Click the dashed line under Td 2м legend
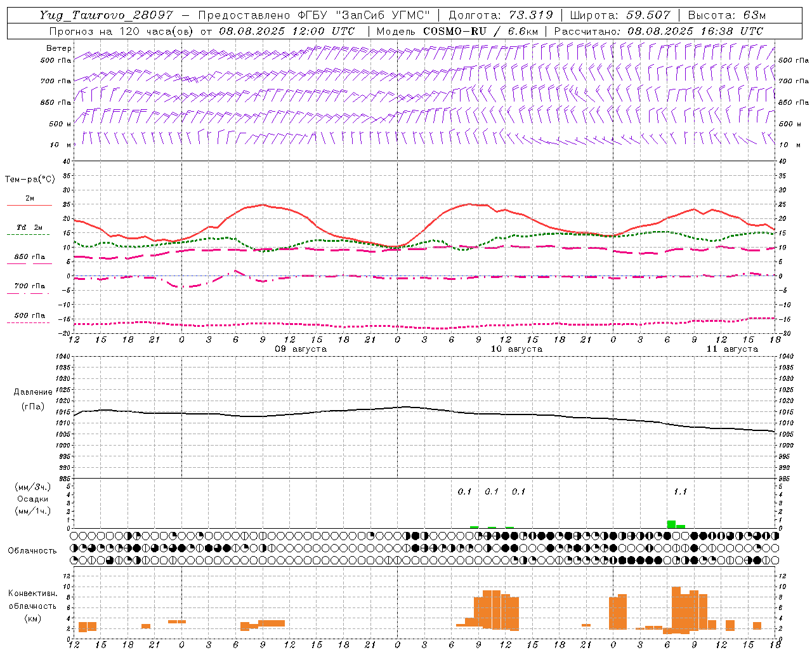 [28, 234]
